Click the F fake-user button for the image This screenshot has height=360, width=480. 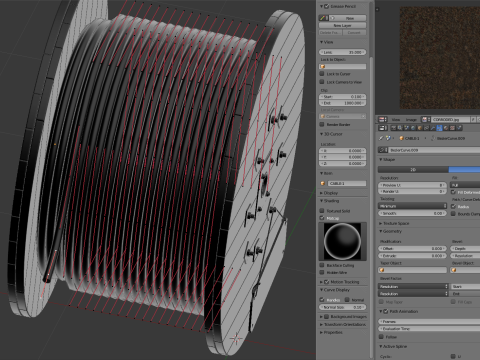pyautogui.click(x=473, y=119)
